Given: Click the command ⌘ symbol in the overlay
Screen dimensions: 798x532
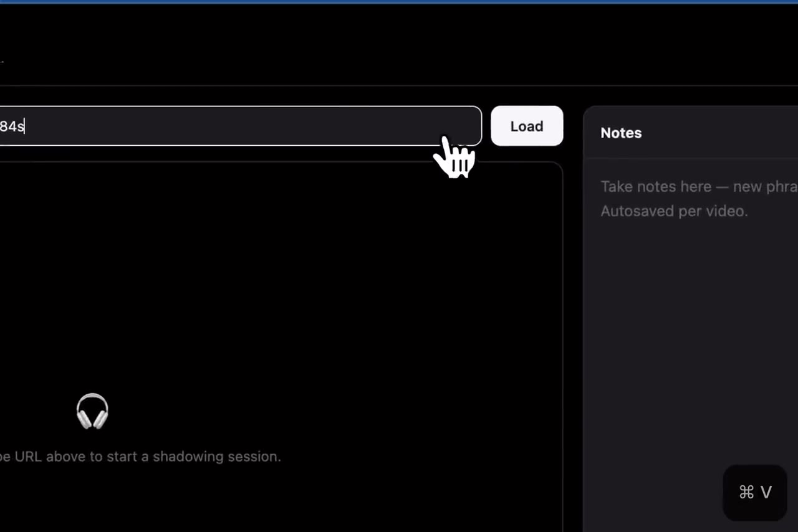Looking at the screenshot, I should coord(746,492).
